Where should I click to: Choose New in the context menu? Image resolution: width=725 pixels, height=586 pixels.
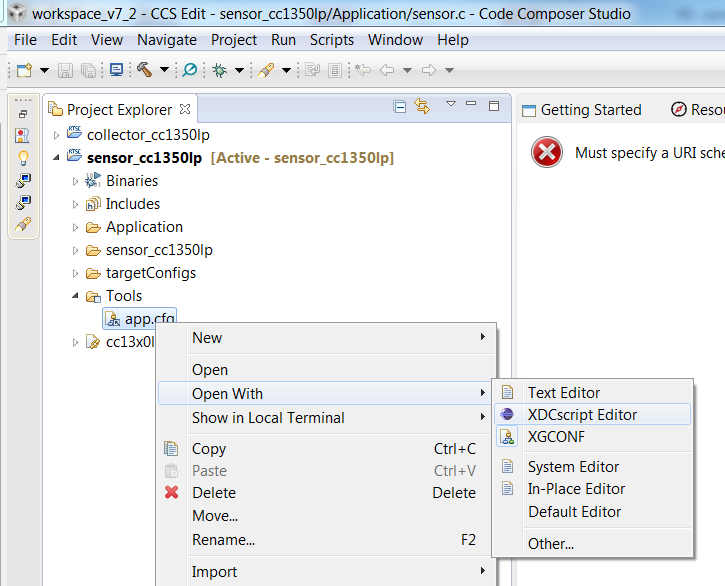point(327,338)
